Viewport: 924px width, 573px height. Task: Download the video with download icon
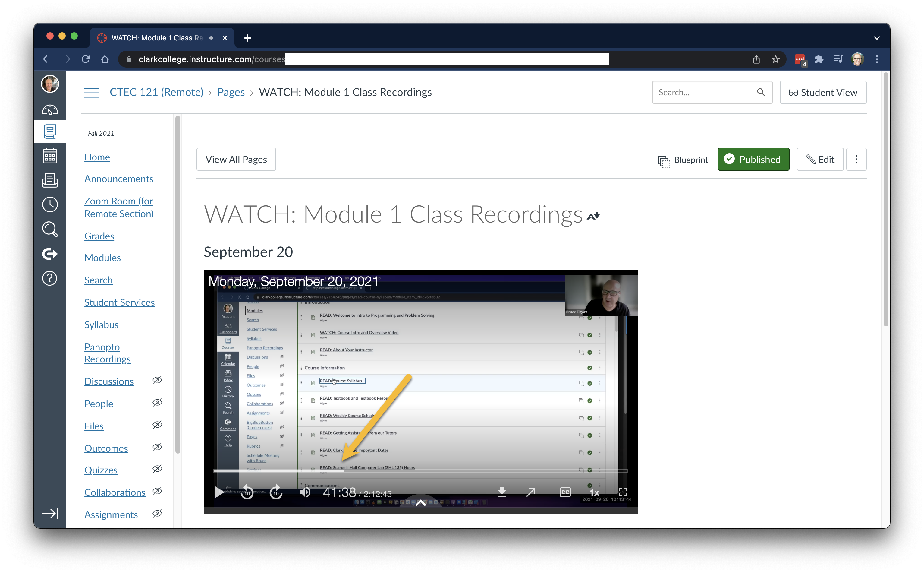coord(502,492)
